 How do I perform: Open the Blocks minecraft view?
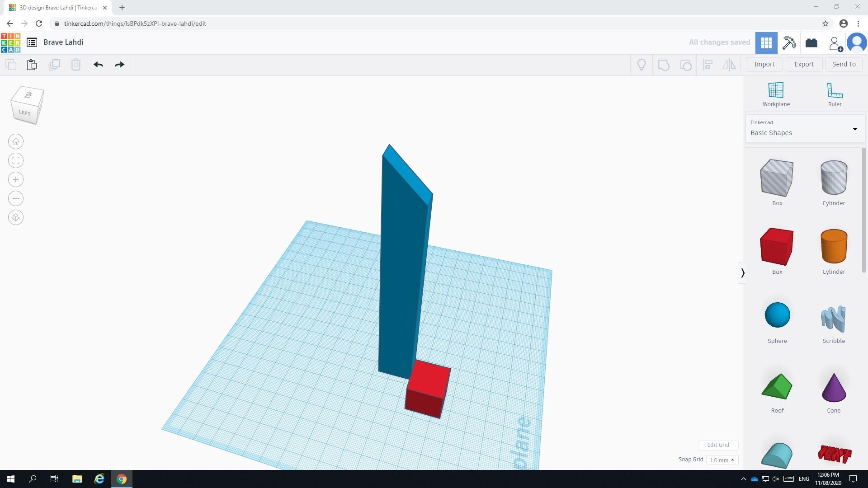pyautogui.click(x=788, y=43)
